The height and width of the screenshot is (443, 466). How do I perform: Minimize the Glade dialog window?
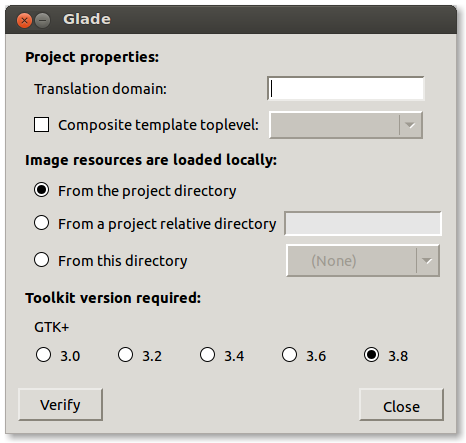click(43, 21)
